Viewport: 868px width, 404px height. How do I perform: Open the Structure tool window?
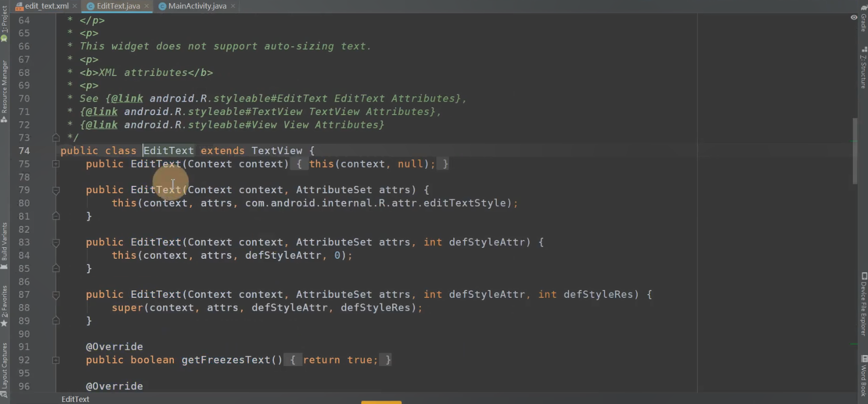pos(863,68)
